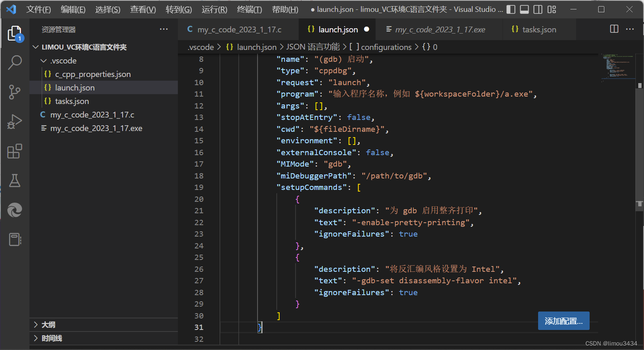The width and height of the screenshot is (644, 350).
Task: Click the 资源管理器 panel title
Action: click(58, 29)
